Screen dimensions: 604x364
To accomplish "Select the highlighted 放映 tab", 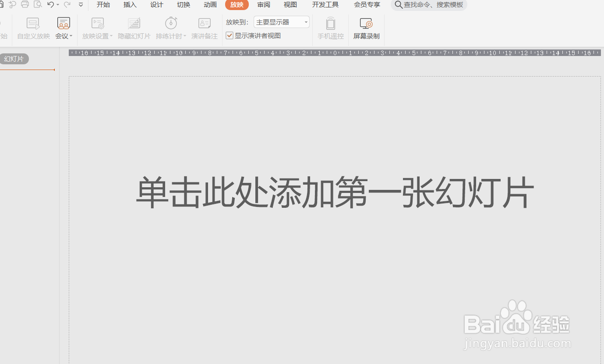I will coord(237,5).
